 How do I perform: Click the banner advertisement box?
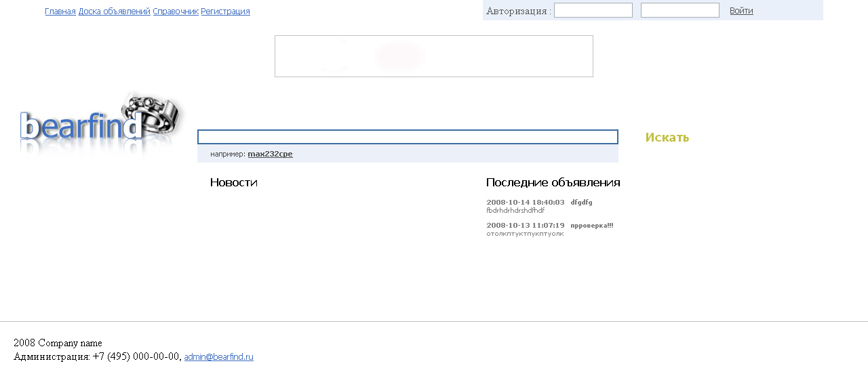434,56
